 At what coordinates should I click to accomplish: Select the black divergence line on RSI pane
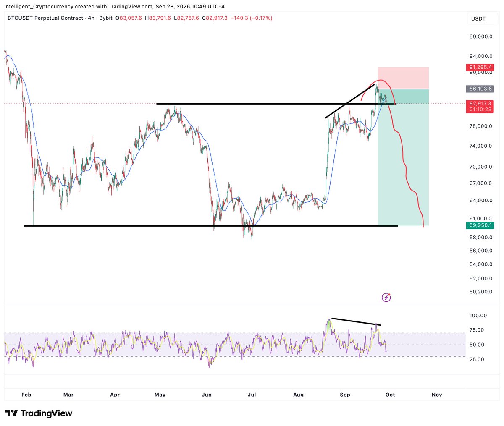click(x=356, y=321)
